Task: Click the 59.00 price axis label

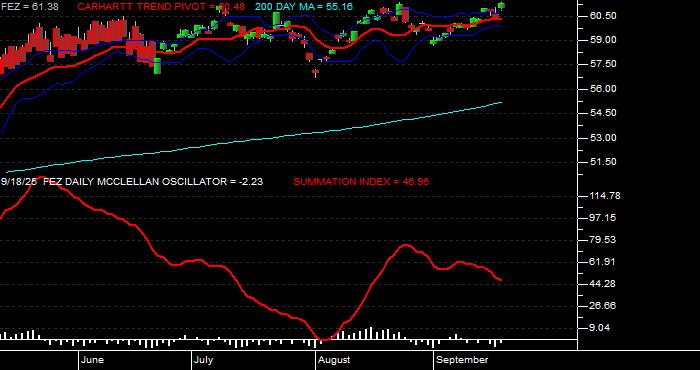Action: [x=604, y=40]
